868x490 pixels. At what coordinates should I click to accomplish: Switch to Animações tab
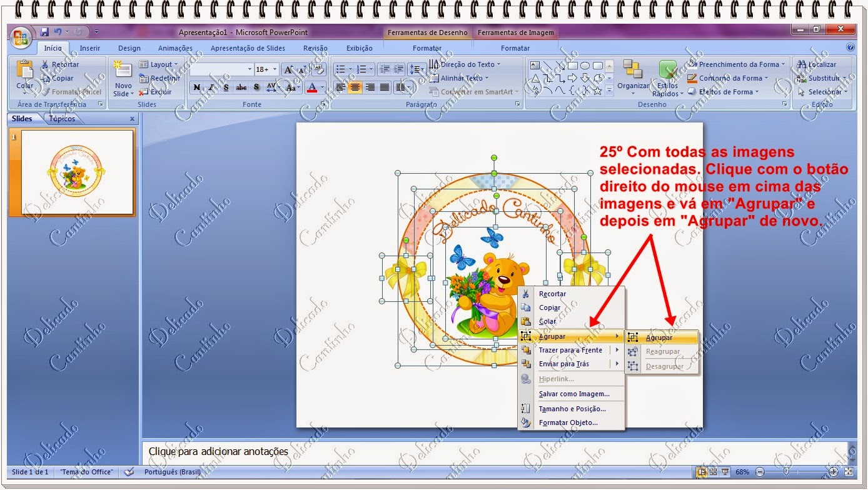pos(175,48)
